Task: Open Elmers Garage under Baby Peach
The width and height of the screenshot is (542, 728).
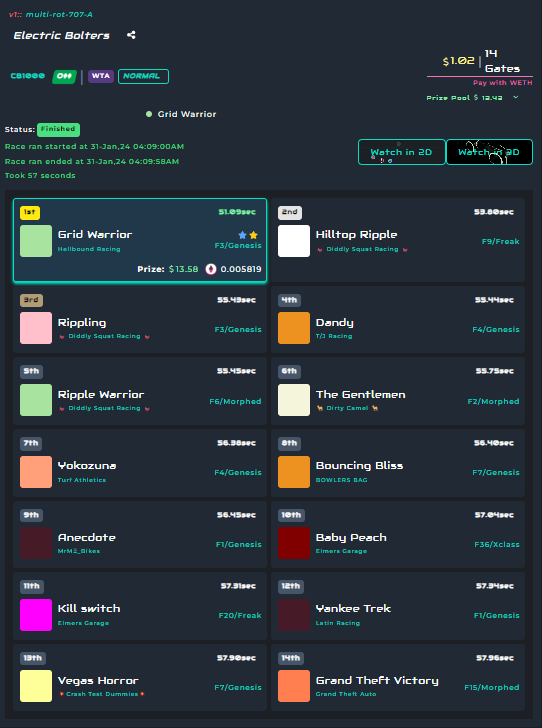Action: coord(341,551)
